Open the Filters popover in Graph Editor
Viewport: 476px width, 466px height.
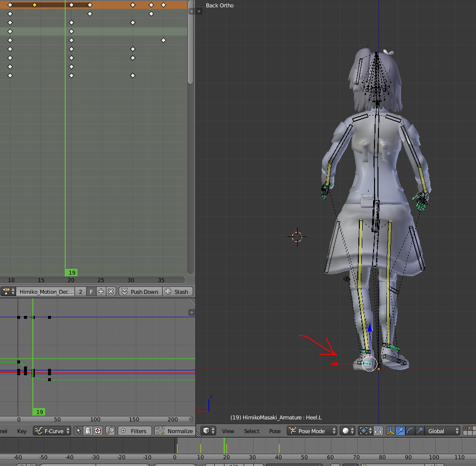point(135,431)
